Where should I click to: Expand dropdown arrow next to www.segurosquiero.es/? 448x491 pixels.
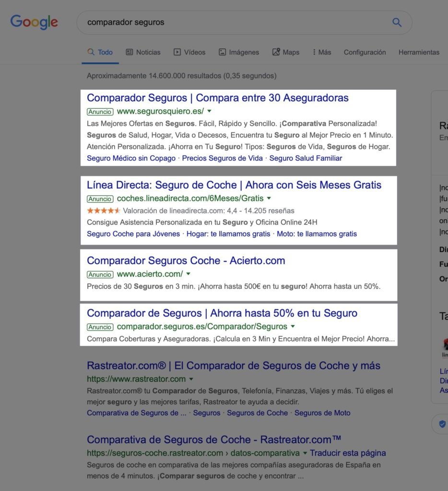click(x=209, y=111)
